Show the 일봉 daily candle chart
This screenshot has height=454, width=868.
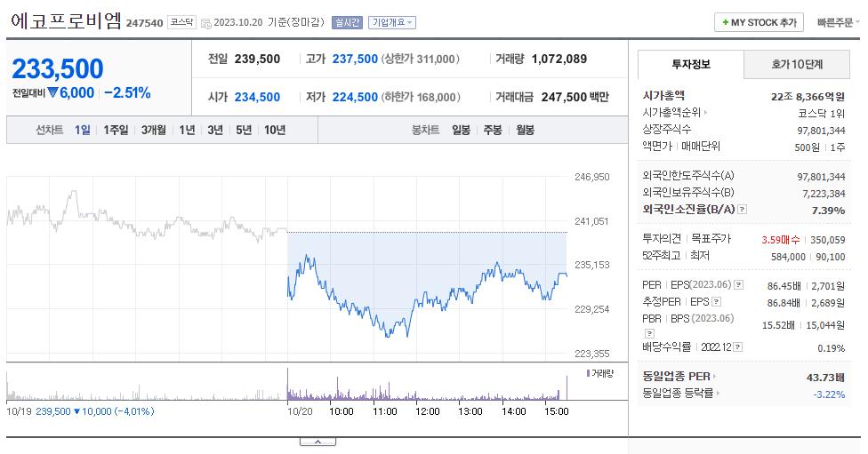pyautogui.click(x=461, y=130)
